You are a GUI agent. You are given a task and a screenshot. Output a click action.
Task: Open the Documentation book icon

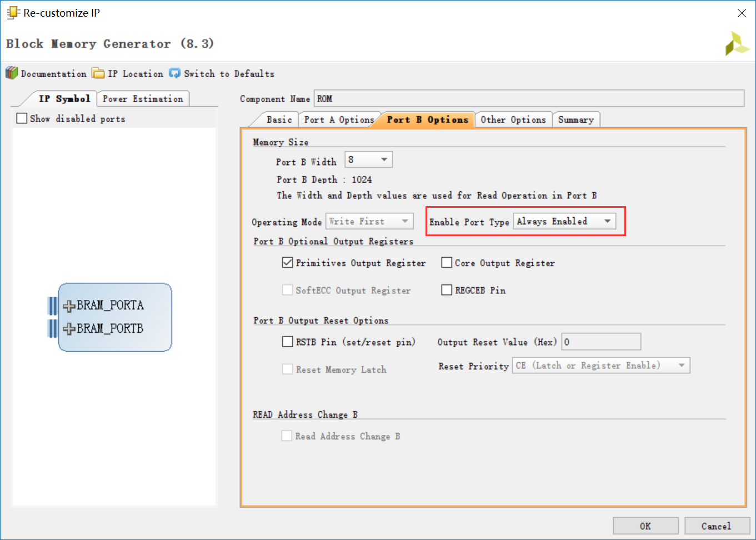point(12,73)
